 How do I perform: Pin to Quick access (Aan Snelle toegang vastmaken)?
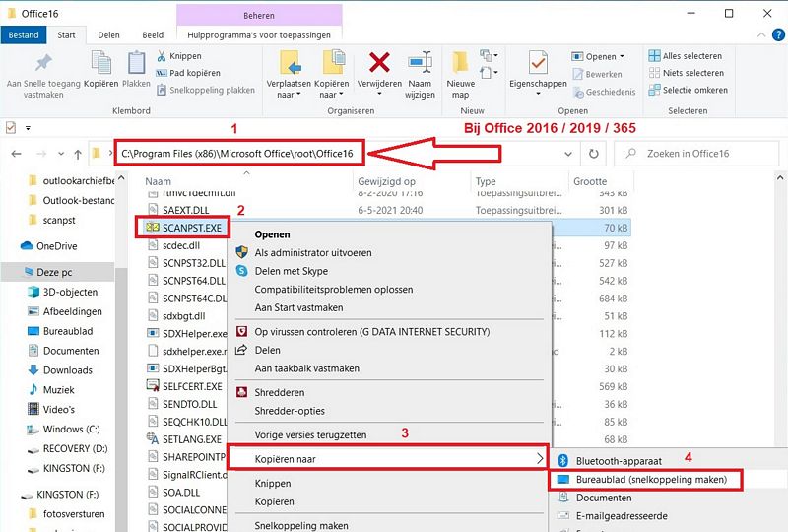(43, 77)
